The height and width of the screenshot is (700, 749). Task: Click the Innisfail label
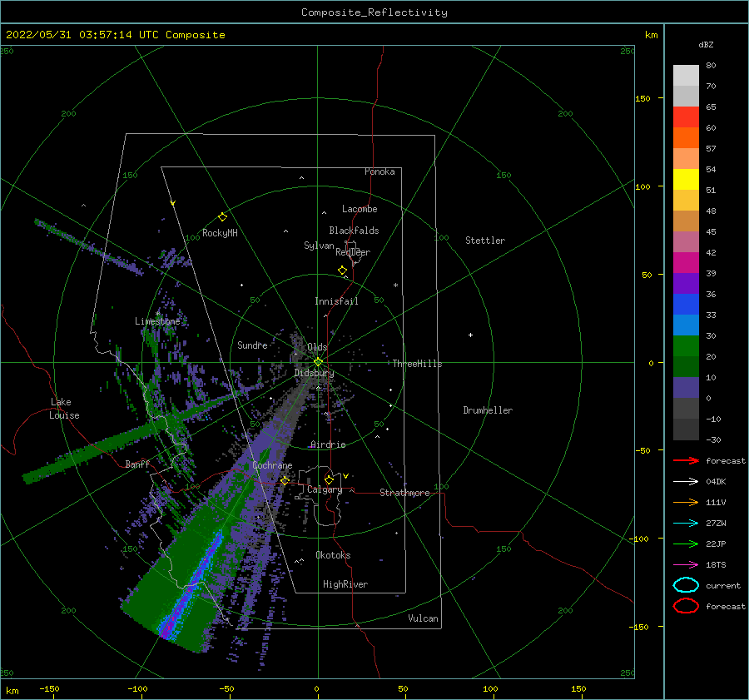click(x=336, y=301)
